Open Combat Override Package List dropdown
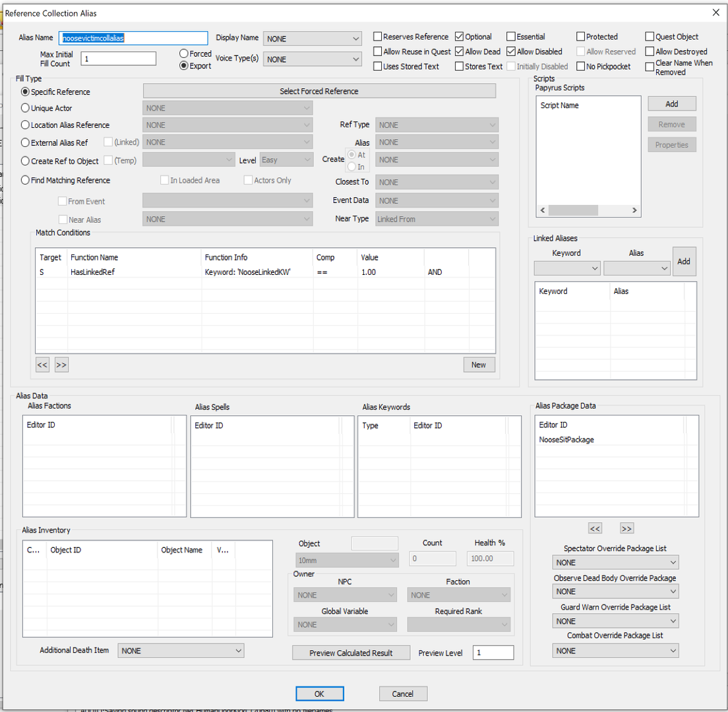 (x=615, y=651)
